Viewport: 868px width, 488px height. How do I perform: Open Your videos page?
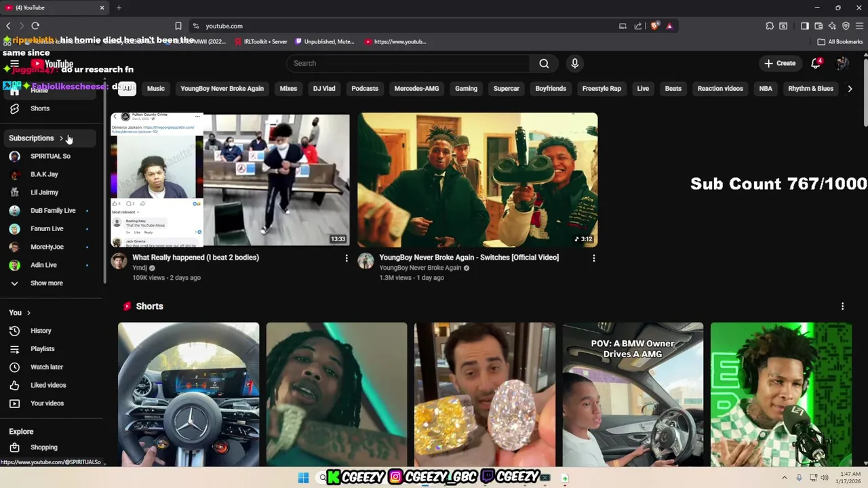click(49, 403)
